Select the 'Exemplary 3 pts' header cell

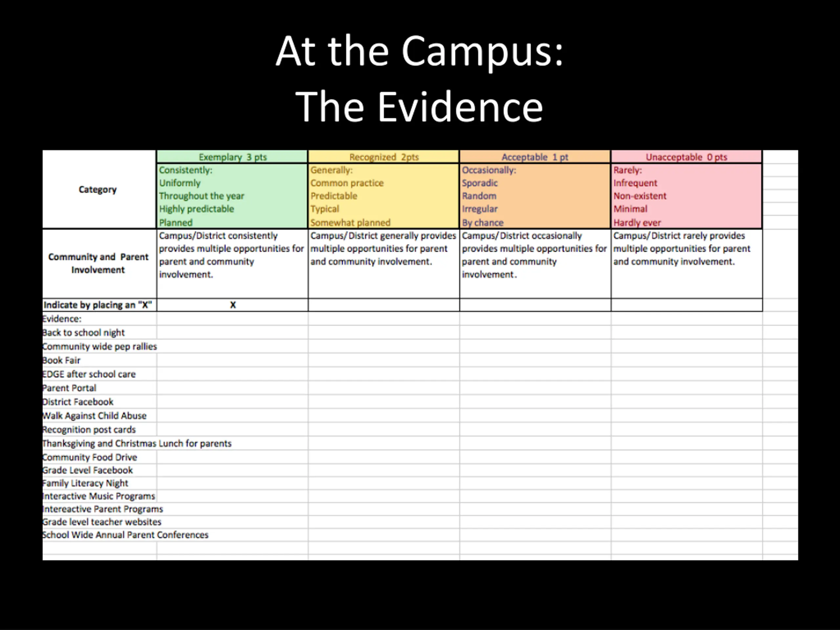click(232, 157)
